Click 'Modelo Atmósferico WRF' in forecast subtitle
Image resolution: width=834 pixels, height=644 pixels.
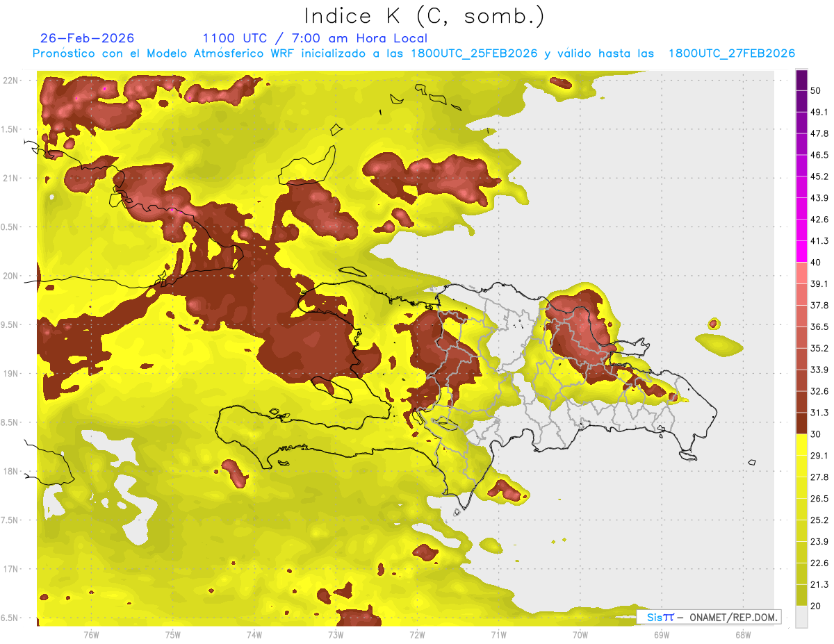tap(215, 53)
